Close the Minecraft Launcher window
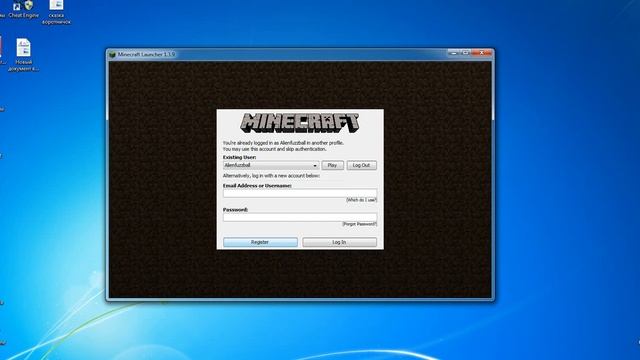The width and height of the screenshot is (640, 360). tap(482, 53)
